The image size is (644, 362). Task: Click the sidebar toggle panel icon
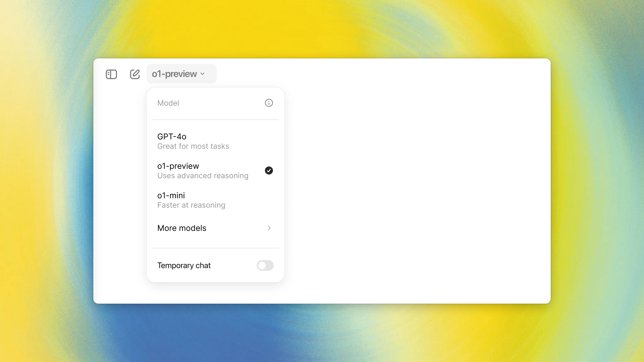(x=111, y=74)
